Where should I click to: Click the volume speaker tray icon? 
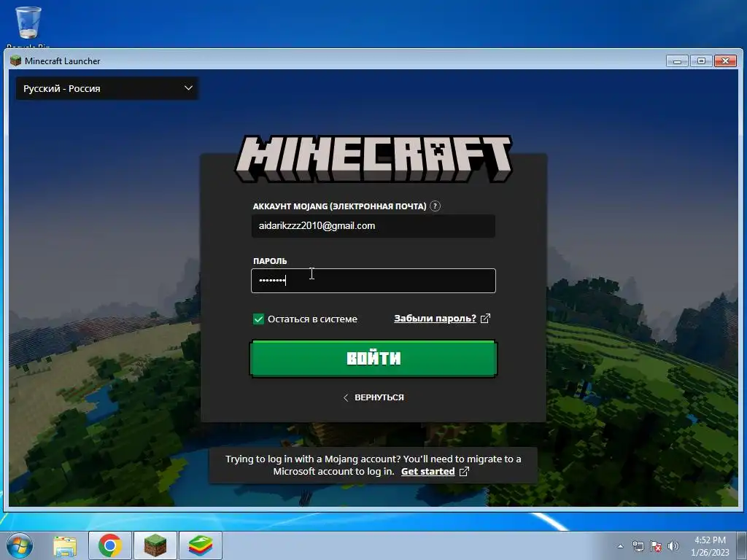(x=673, y=546)
